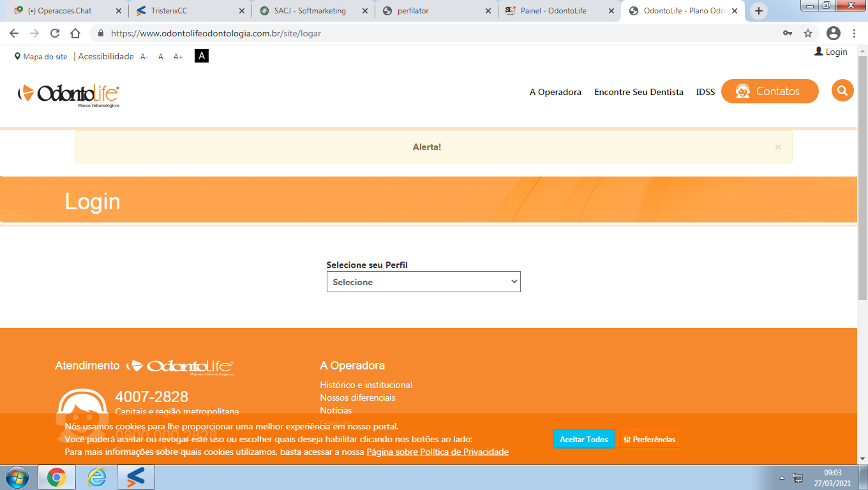
Task: Reload the current page
Action: pyautogui.click(x=55, y=33)
